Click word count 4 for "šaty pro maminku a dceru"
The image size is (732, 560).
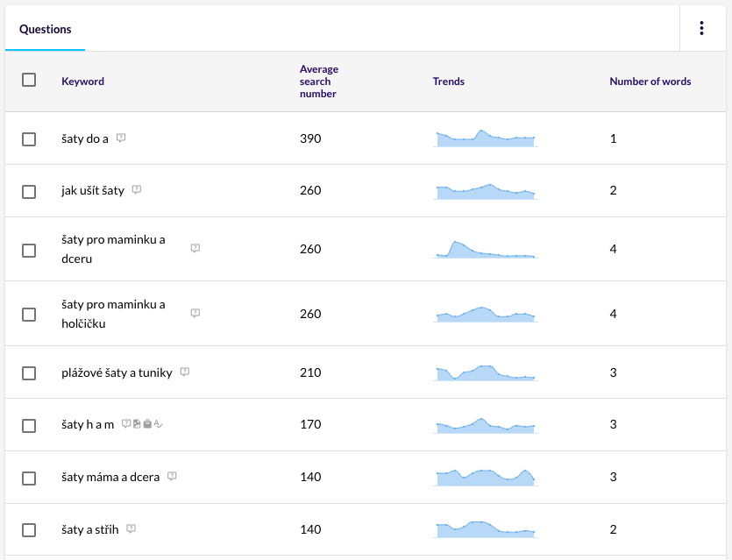(x=613, y=249)
